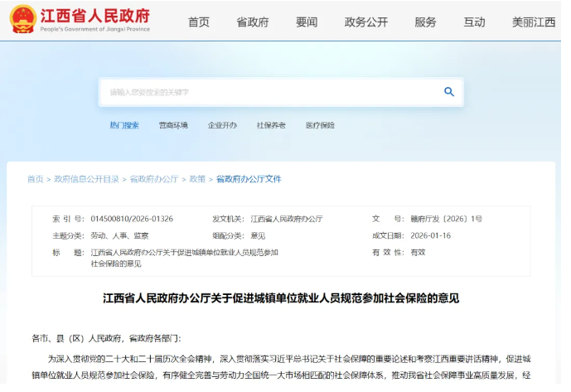Click the document number 赣府厅发〔2026〕1号
571x392 pixels.
pos(446,219)
